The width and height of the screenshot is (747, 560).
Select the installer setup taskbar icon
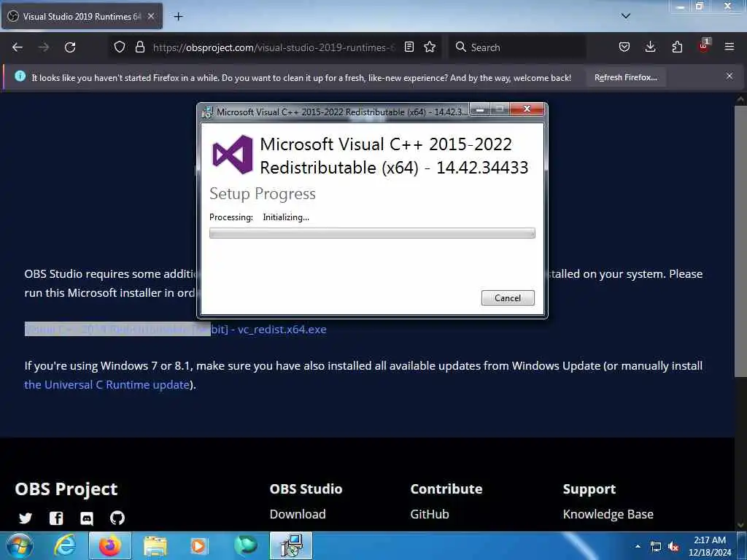tap(291, 545)
